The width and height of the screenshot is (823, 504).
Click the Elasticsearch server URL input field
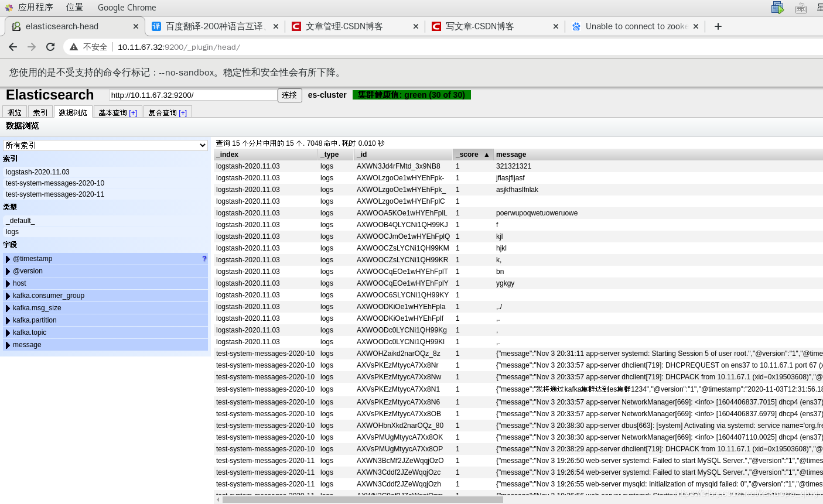(193, 95)
